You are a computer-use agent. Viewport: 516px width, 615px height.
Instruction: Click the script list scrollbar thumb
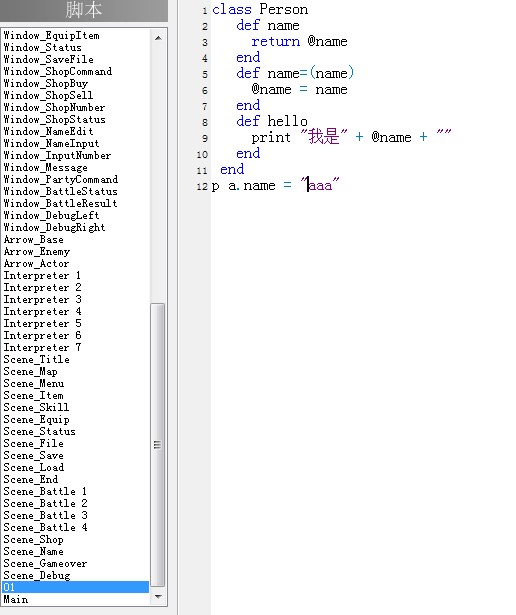[x=158, y=445]
